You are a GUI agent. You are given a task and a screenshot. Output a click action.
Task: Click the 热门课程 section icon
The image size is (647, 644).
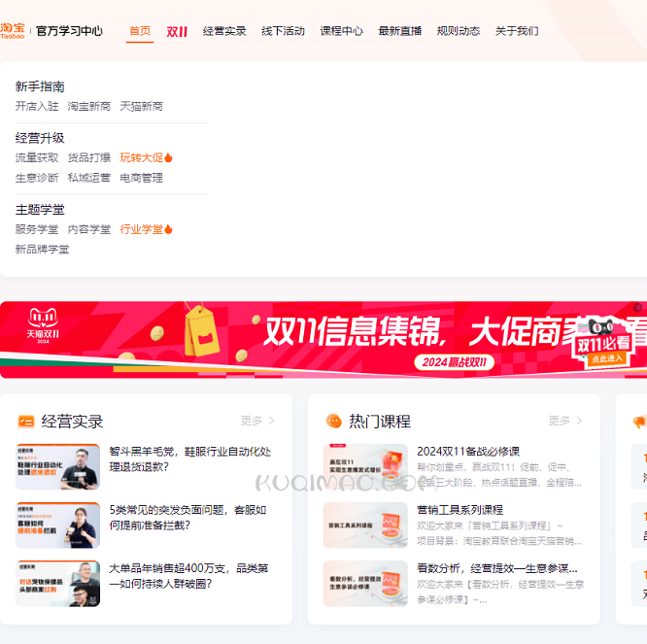[334, 422]
